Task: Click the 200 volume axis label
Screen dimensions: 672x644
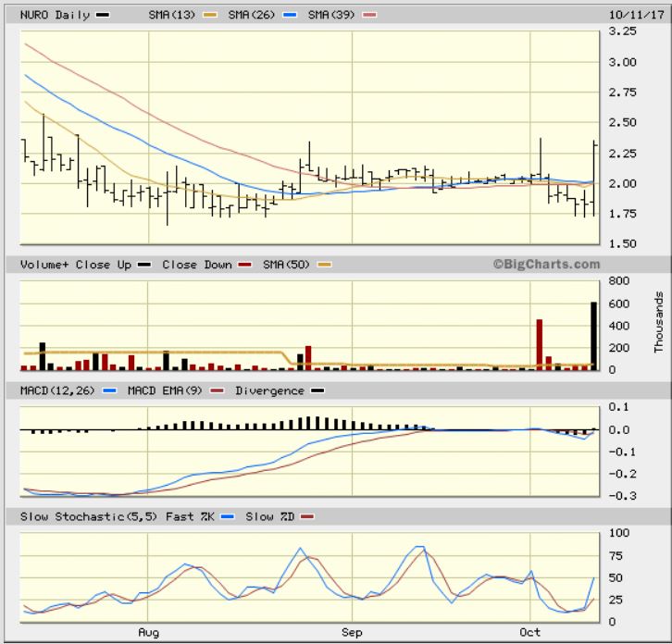Action: click(619, 348)
